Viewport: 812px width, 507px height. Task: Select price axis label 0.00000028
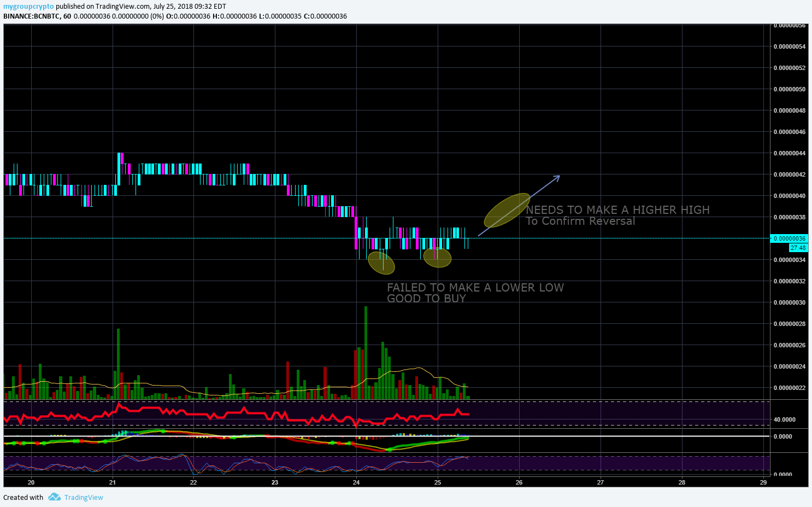789,324
